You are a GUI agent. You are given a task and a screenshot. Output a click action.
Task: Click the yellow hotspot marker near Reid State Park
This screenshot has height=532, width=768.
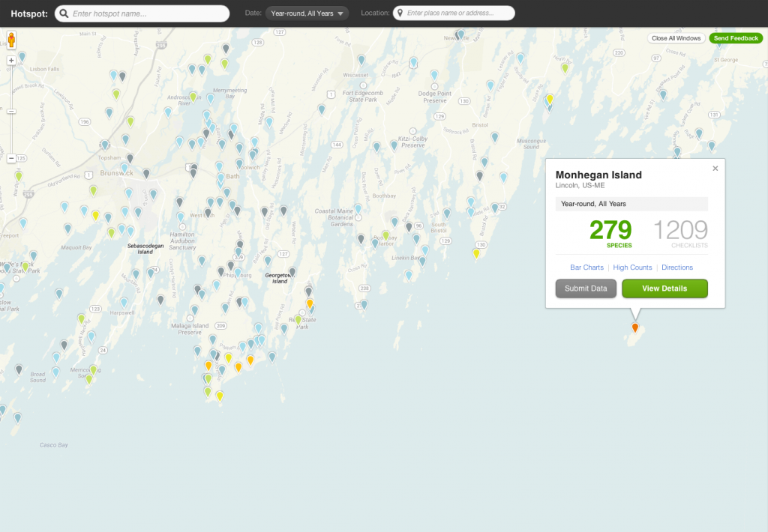(310, 303)
